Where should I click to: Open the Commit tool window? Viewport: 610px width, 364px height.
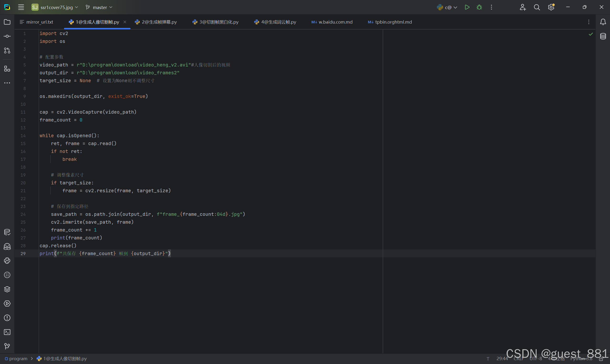(7, 36)
